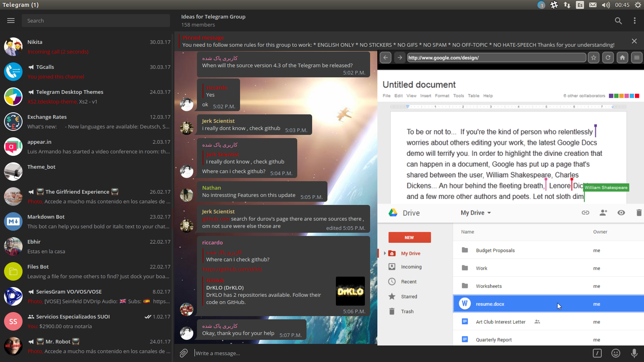Dismiss the pinned message bar
The image size is (644, 362).
[x=634, y=41]
